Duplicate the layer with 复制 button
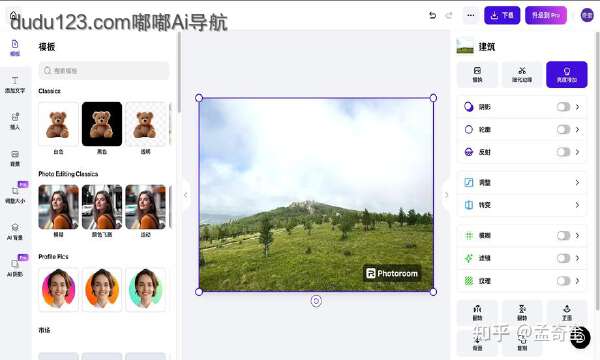Viewport: 600px width, 360px height. (x=522, y=342)
